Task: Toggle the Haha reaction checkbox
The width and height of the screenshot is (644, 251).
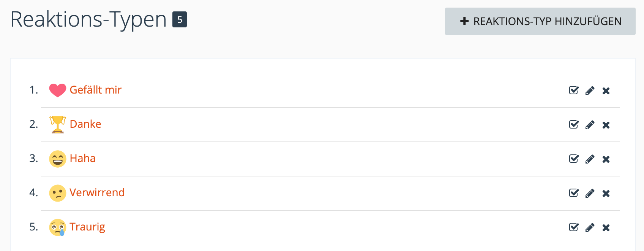Action: 574,159
